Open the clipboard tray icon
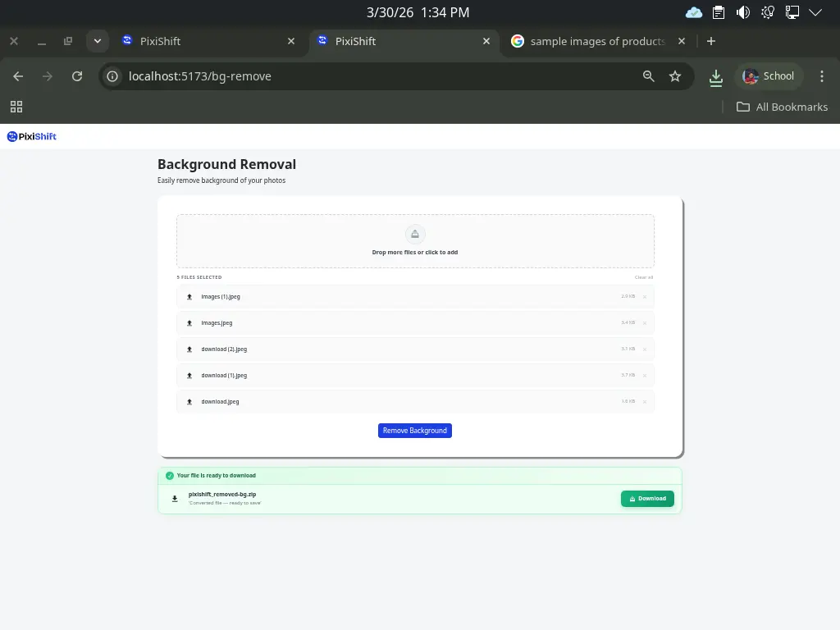The image size is (840, 630). click(719, 12)
